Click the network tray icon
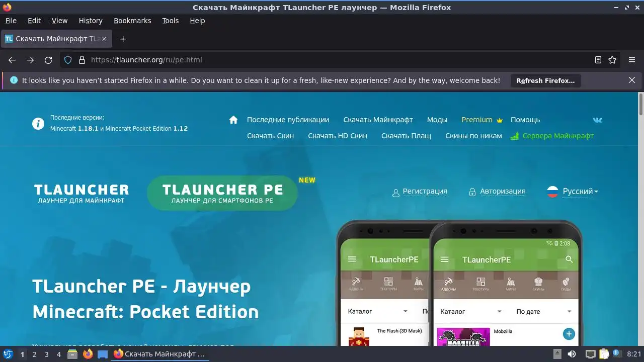The height and width of the screenshot is (362, 644). click(x=591, y=354)
